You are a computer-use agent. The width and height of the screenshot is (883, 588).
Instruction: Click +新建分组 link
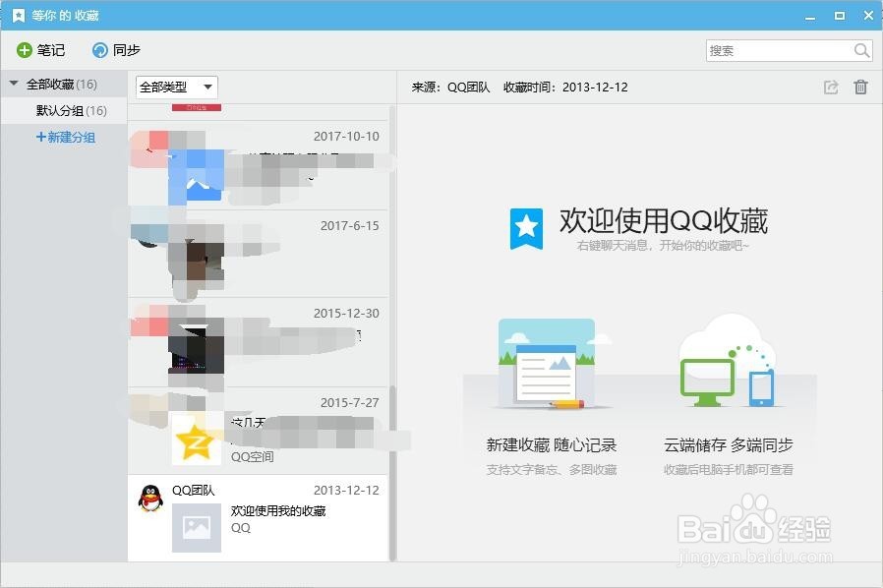pyautogui.click(x=66, y=137)
